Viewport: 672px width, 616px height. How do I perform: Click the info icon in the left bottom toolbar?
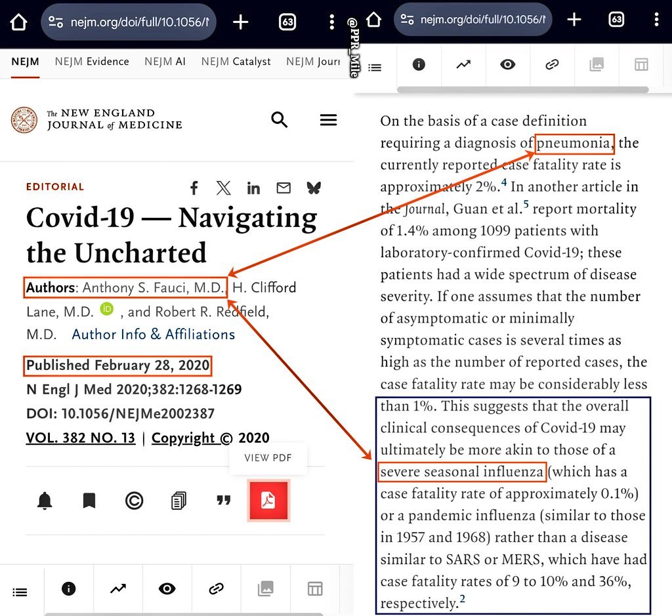(x=68, y=588)
